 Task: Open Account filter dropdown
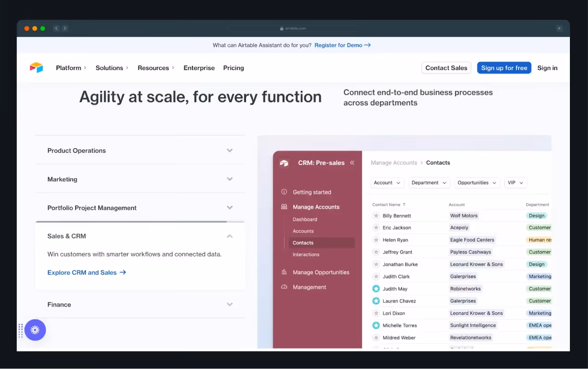(x=388, y=183)
